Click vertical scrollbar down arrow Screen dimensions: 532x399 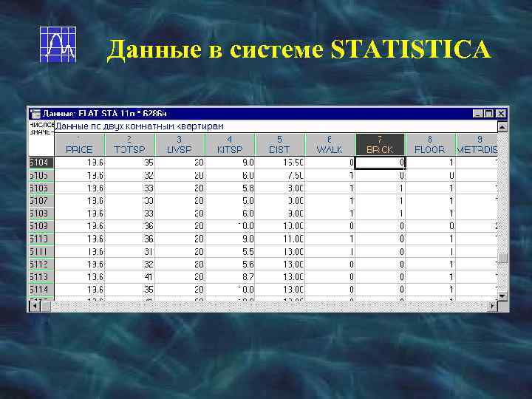(502, 296)
